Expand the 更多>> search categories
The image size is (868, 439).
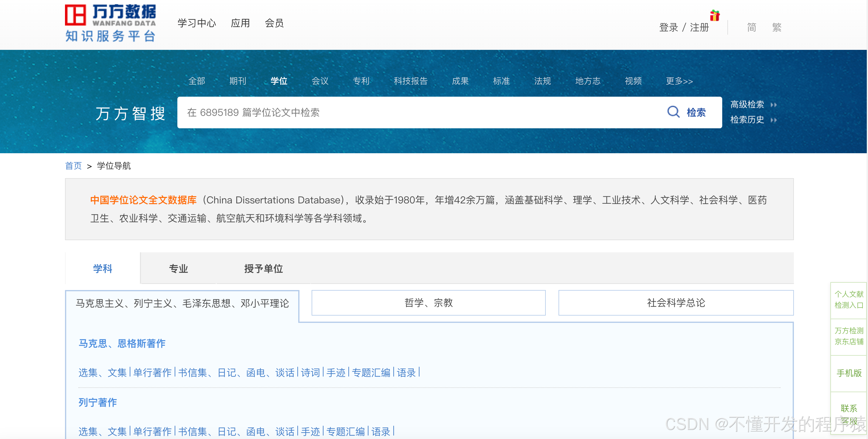(x=679, y=81)
